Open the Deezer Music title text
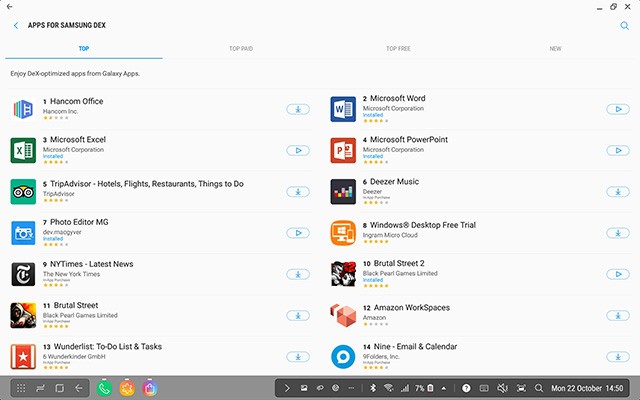 click(x=394, y=182)
